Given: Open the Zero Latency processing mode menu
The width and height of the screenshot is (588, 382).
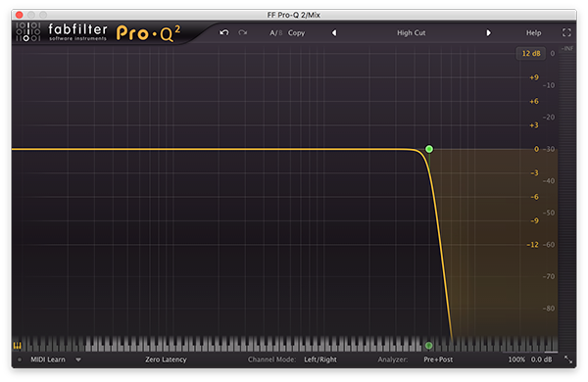Looking at the screenshot, I should coord(166,359).
